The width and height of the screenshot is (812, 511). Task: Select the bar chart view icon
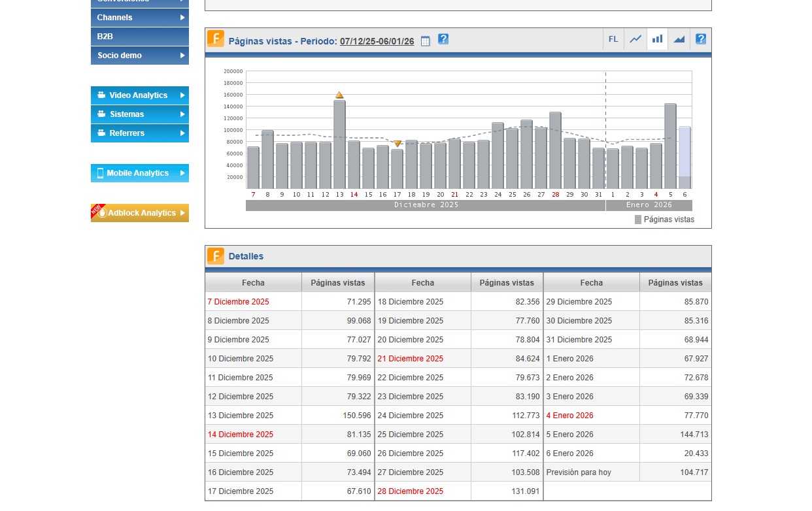tap(657, 39)
